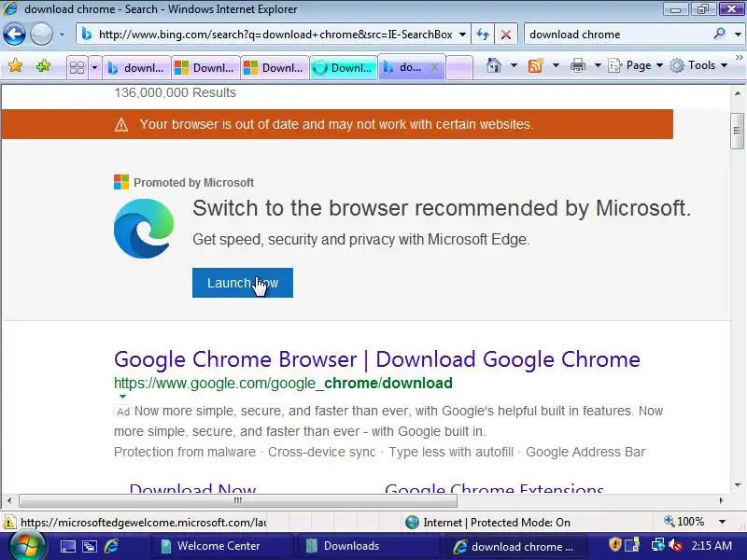Expand the Feeds dropdown arrow
The image size is (747, 560).
coord(556,65)
